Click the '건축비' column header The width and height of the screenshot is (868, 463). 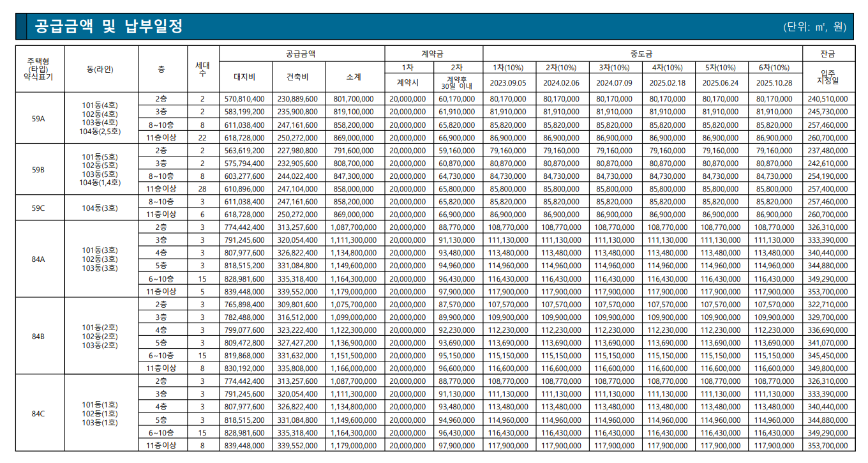(298, 77)
